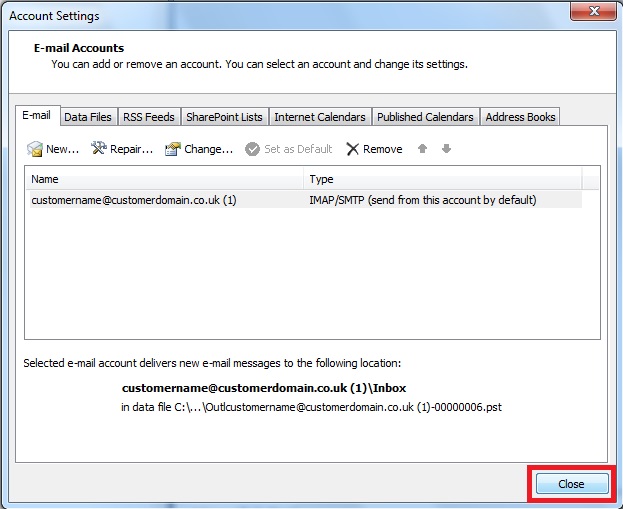Click the Repair tools icon
The height and width of the screenshot is (509, 623).
click(99, 149)
